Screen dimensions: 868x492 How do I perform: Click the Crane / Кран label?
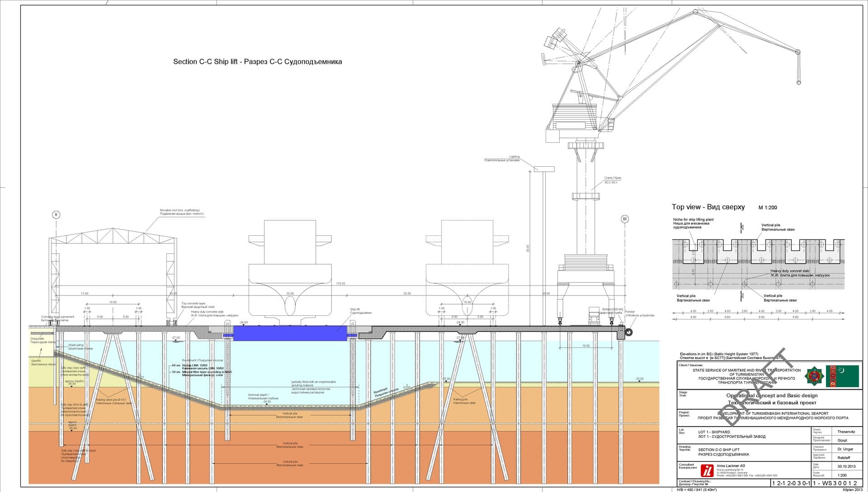tap(613, 178)
